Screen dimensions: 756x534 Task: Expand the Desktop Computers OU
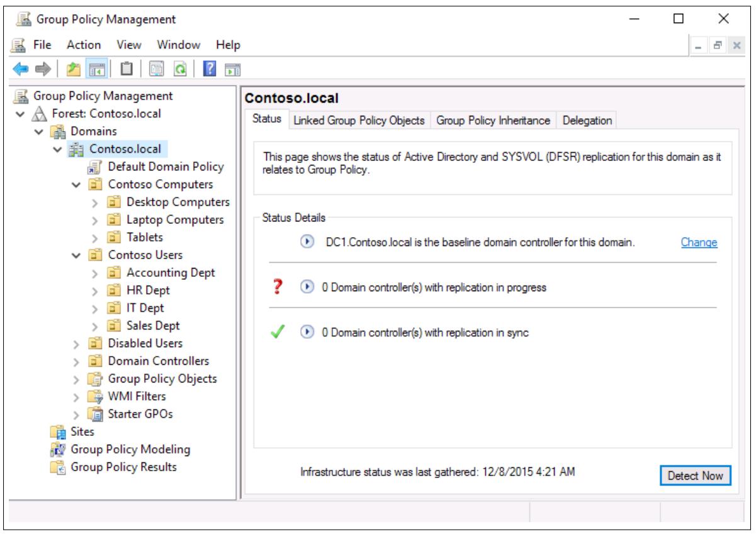pos(94,203)
